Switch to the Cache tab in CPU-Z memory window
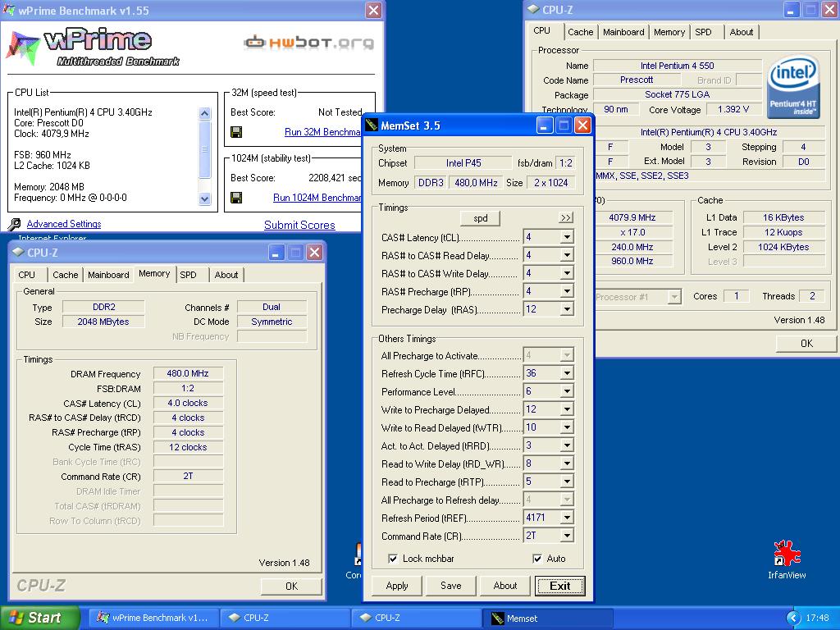 66,275
